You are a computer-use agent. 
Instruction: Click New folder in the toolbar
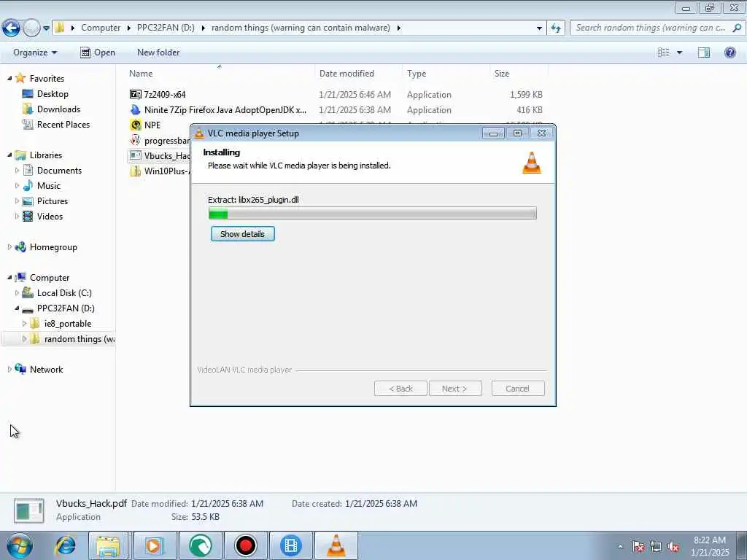click(x=158, y=52)
